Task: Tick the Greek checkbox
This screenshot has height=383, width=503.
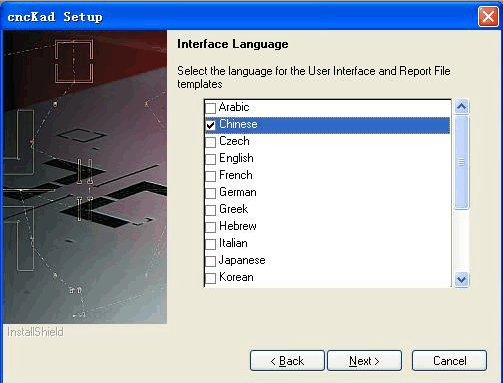Action: 210,210
